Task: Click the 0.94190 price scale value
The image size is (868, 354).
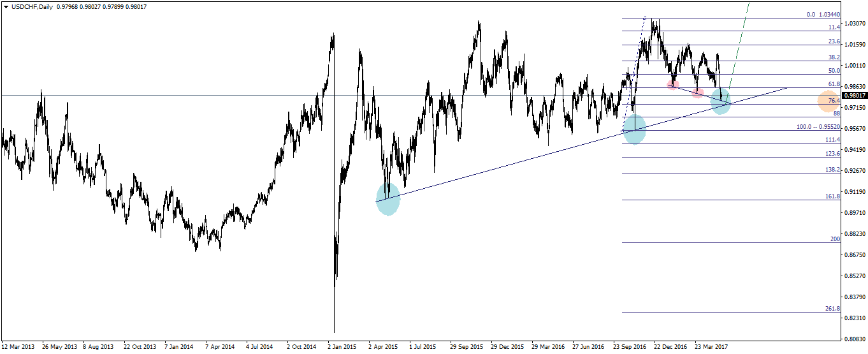Action: [x=854, y=150]
